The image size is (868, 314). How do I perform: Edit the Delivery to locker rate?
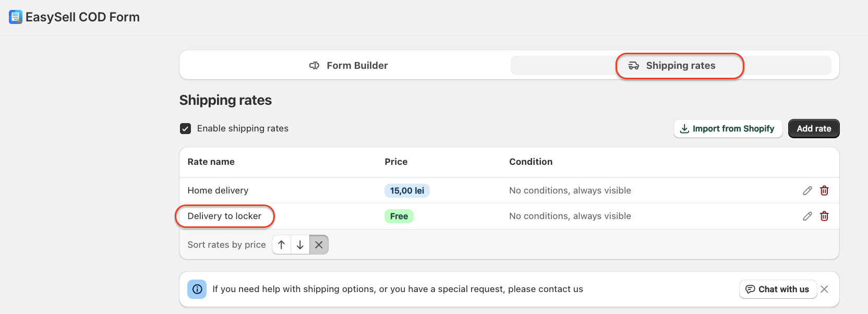(x=807, y=216)
